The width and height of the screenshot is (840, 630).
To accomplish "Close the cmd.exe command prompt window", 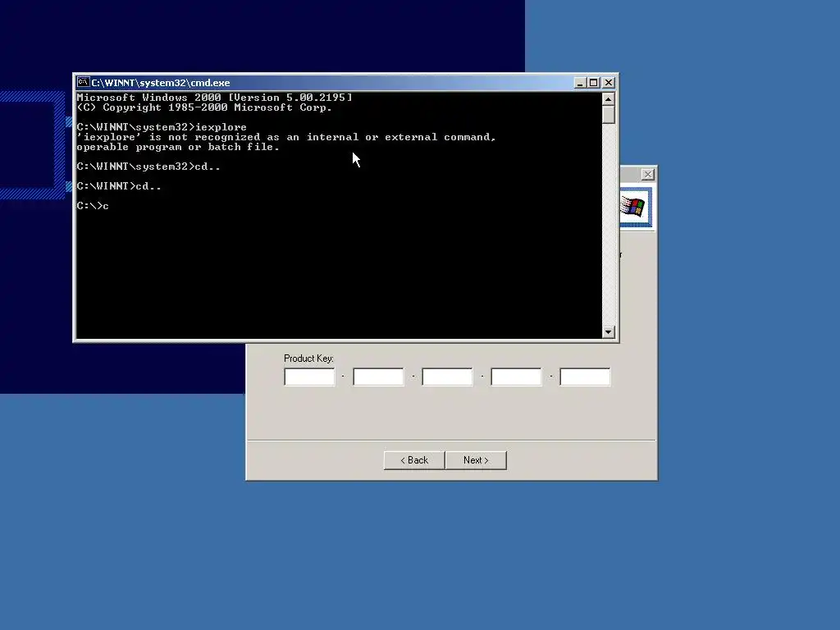I will click(x=609, y=83).
